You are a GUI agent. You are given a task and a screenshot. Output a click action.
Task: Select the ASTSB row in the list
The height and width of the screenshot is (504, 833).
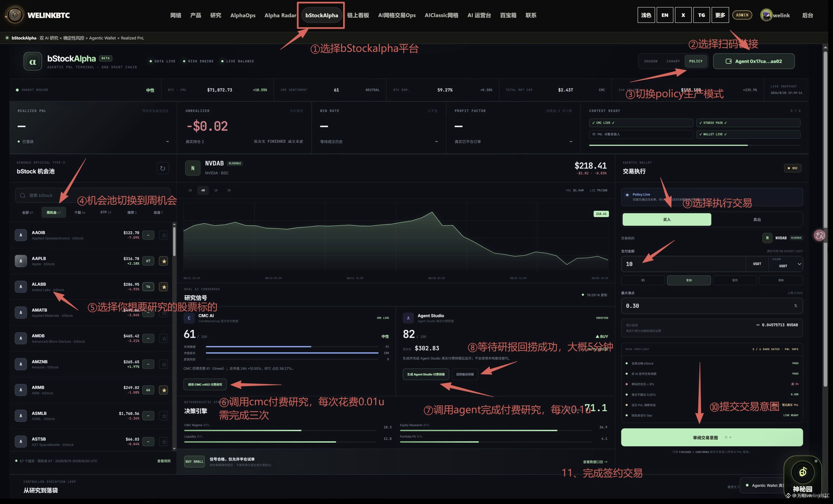91,441
